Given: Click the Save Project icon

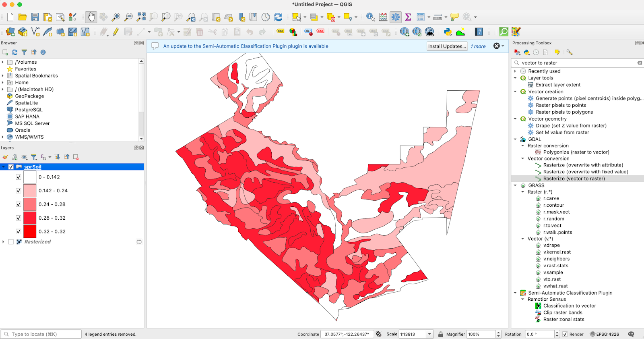Looking at the screenshot, I should (x=35, y=17).
